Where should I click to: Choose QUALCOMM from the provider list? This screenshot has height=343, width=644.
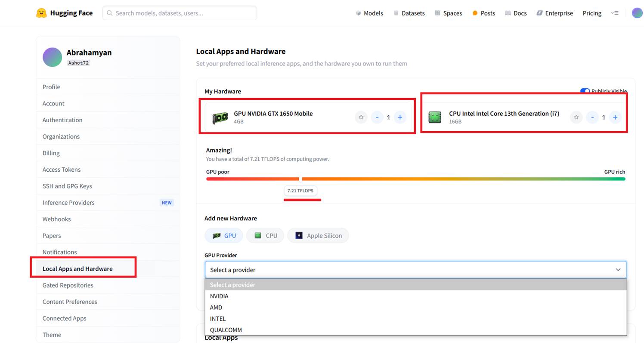coord(415,330)
